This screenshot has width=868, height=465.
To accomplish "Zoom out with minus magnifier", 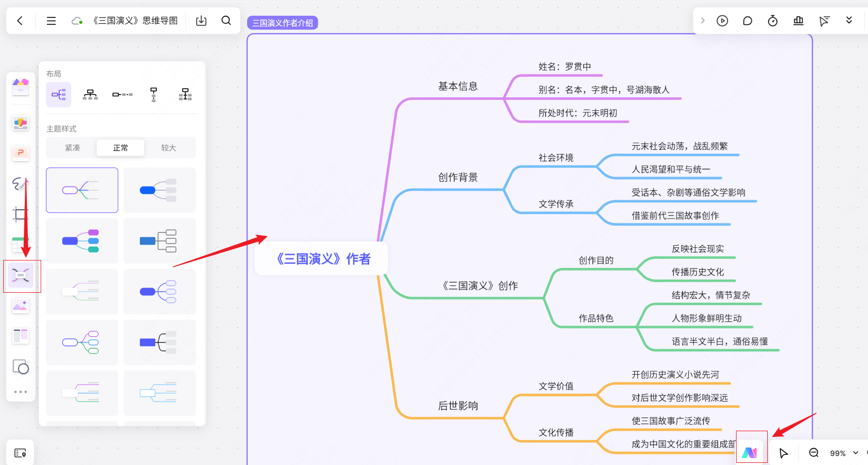I will tap(814, 453).
